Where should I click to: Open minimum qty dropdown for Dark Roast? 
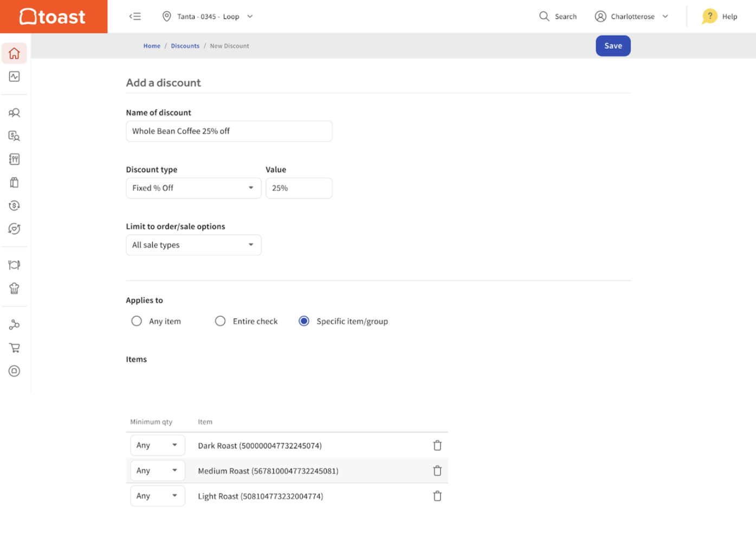[157, 445]
